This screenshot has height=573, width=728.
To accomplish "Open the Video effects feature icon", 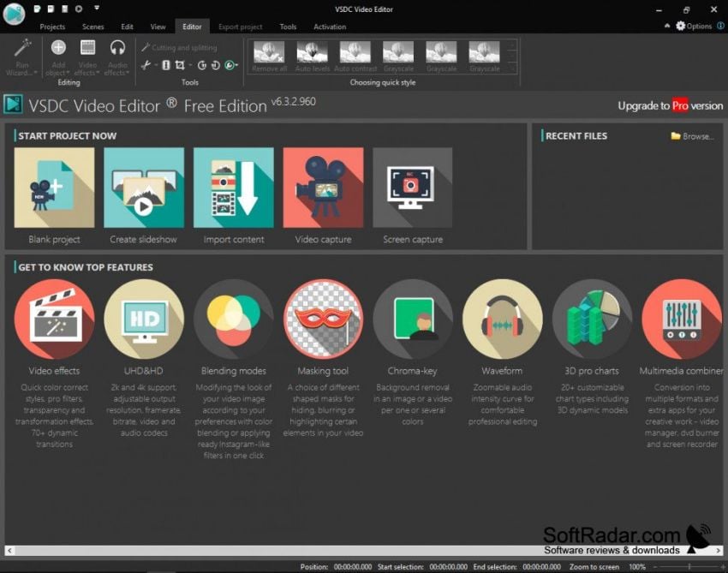I will click(x=54, y=319).
